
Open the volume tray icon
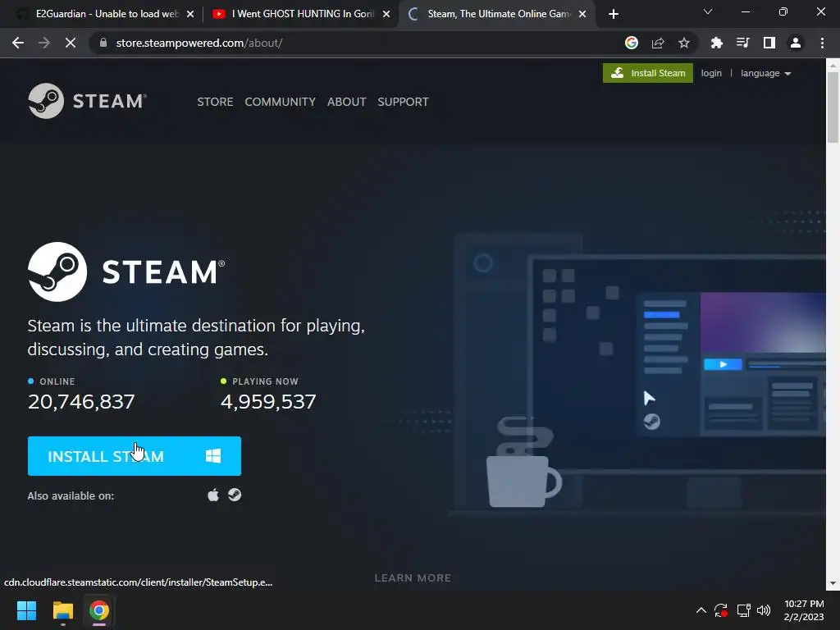click(x=764, y=610)
